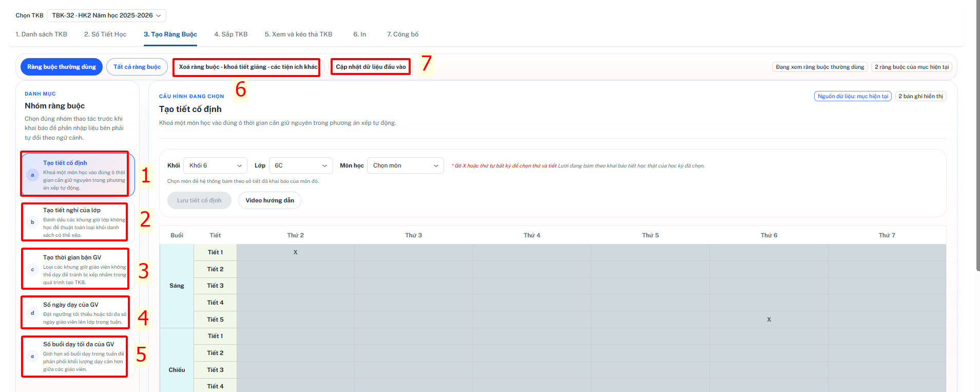This screenshot has height=392, width=980.
Task: Click the Thứ 3 column header
Action: (x=413, y=235)
